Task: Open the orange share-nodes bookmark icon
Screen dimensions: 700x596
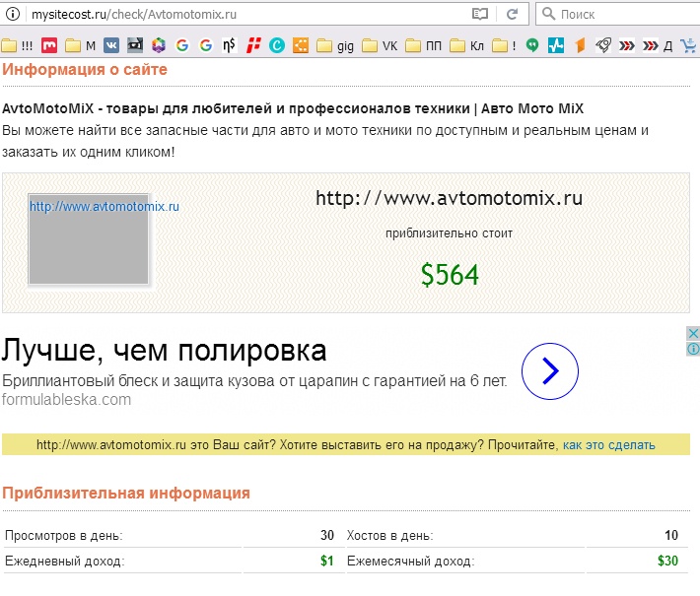Action: click(x=301, y=45)
